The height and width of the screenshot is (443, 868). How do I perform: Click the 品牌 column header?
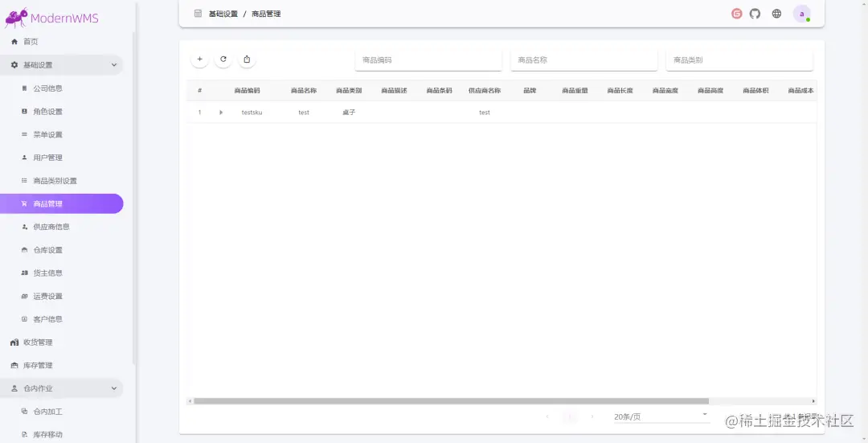[530, 90]
